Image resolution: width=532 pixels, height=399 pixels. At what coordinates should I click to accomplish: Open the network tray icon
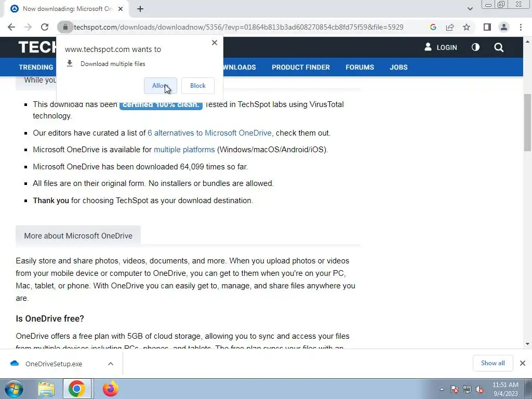467,390
